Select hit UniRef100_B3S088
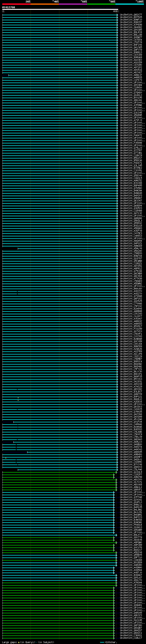The height and width of the screenshot is (644, 146). [131, 183]
